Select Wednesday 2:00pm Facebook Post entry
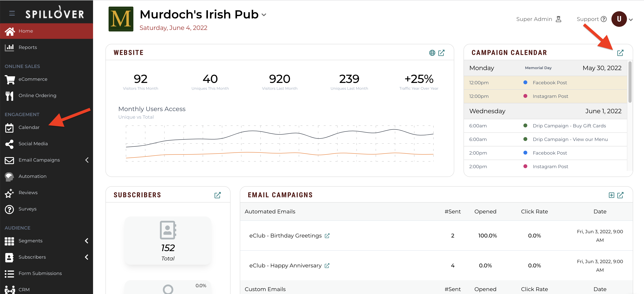The image size is (644, 294). tap(545, 153)
